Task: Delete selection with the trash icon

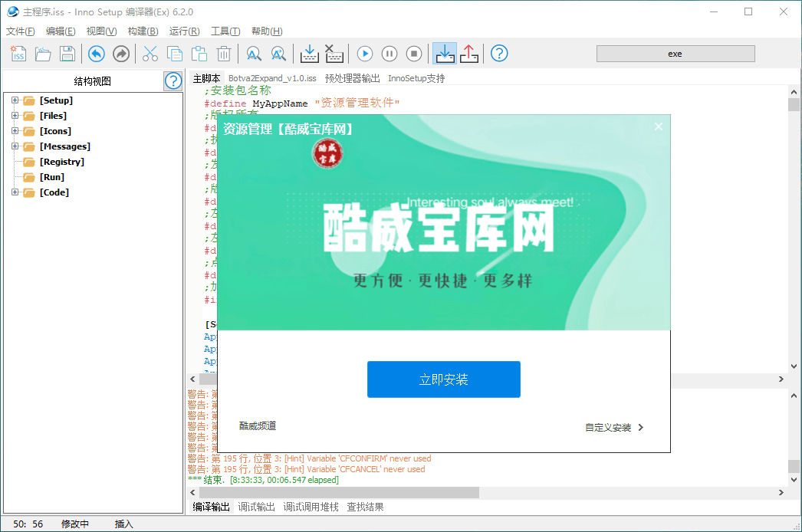Action: tap(224, 54)
